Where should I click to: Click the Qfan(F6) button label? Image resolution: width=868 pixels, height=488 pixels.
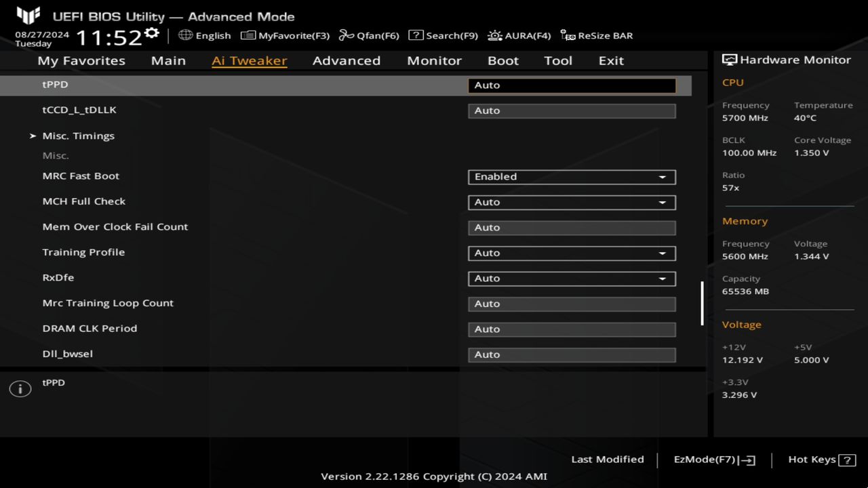click(x=378, y=35)
